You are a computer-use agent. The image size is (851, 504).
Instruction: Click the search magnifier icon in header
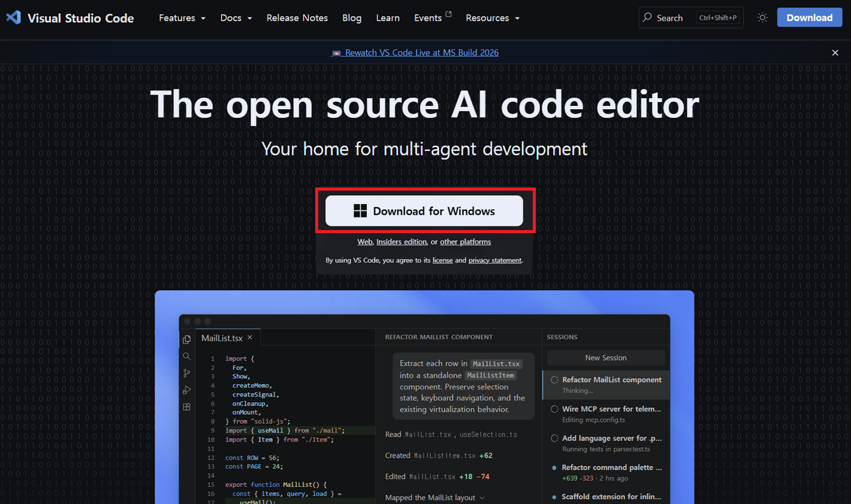point(647,17)
